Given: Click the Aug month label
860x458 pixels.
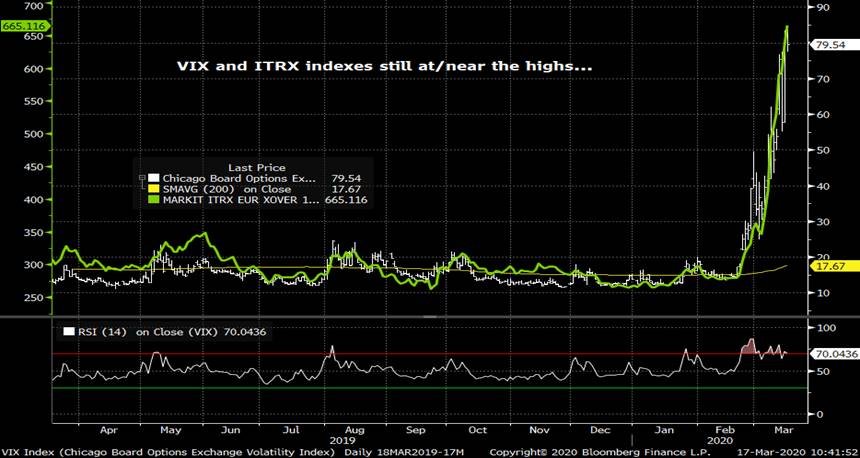Looking at the screenshot, I should pyautogui.click(x=355, y=431).
